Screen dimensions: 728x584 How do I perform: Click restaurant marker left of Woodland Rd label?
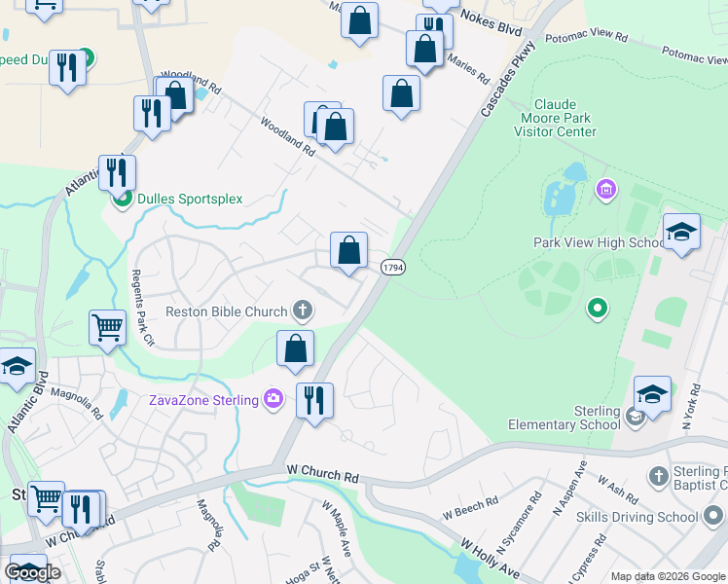pyautogui.click(x=152, y=115)
